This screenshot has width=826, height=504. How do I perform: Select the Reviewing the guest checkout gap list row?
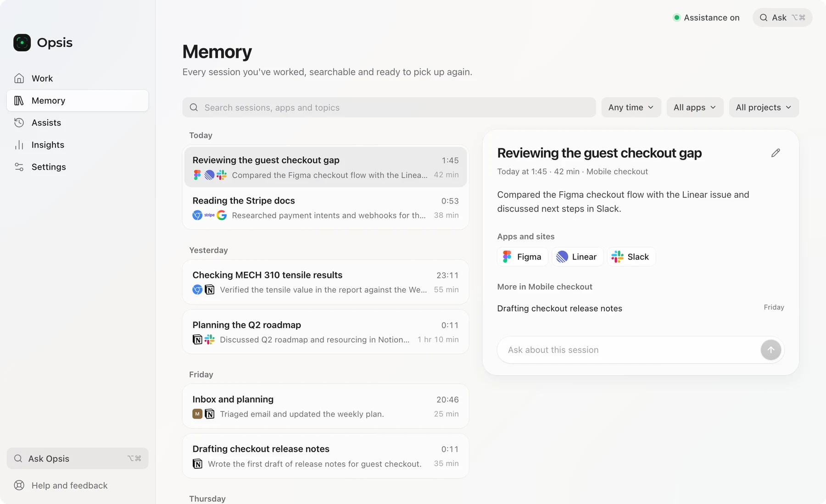pos(326,167)
